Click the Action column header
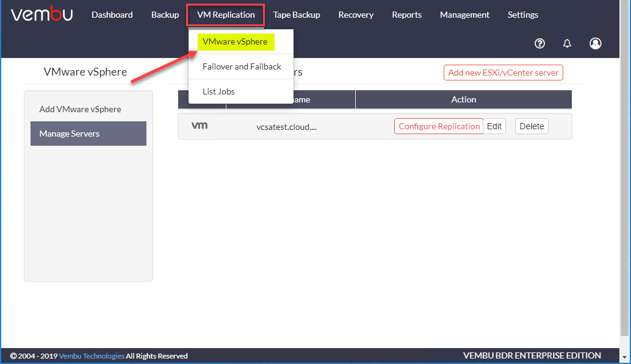The image size is (631, 364). click(464, 99)
